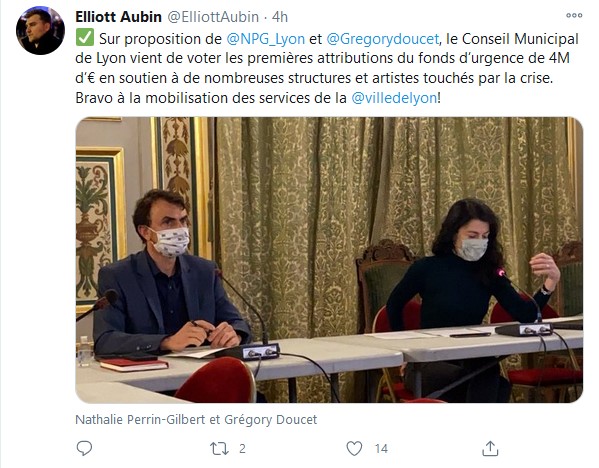
Task: Retweet this post using the arrows icon
Action: [219, 449]
